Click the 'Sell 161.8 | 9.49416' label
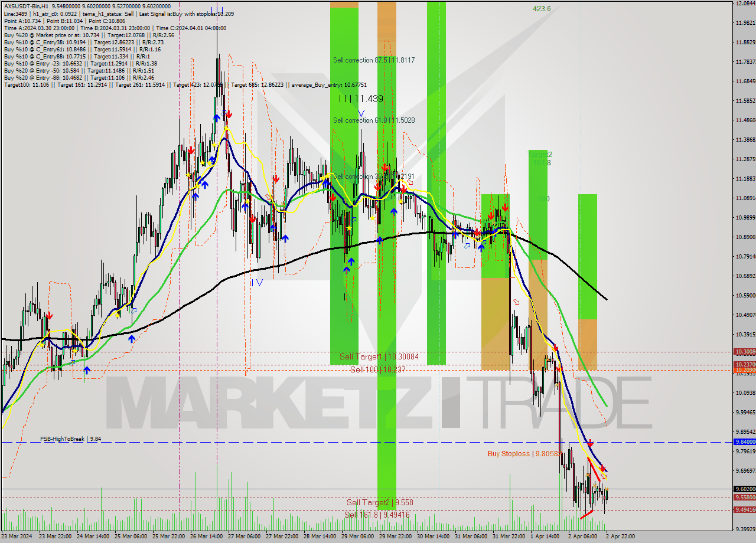 click(377, 515)
